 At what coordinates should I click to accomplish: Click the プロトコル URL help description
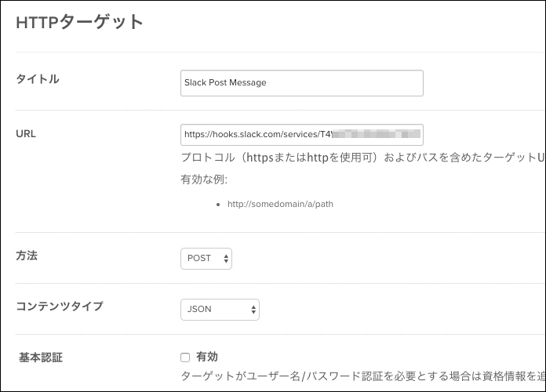(362, 158)
